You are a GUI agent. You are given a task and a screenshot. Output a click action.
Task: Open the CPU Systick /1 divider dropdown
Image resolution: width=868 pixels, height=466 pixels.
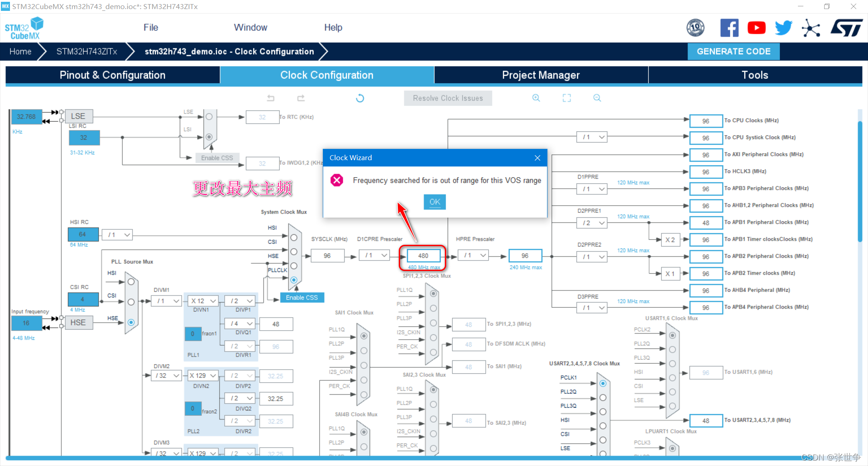tap(592, 137)
